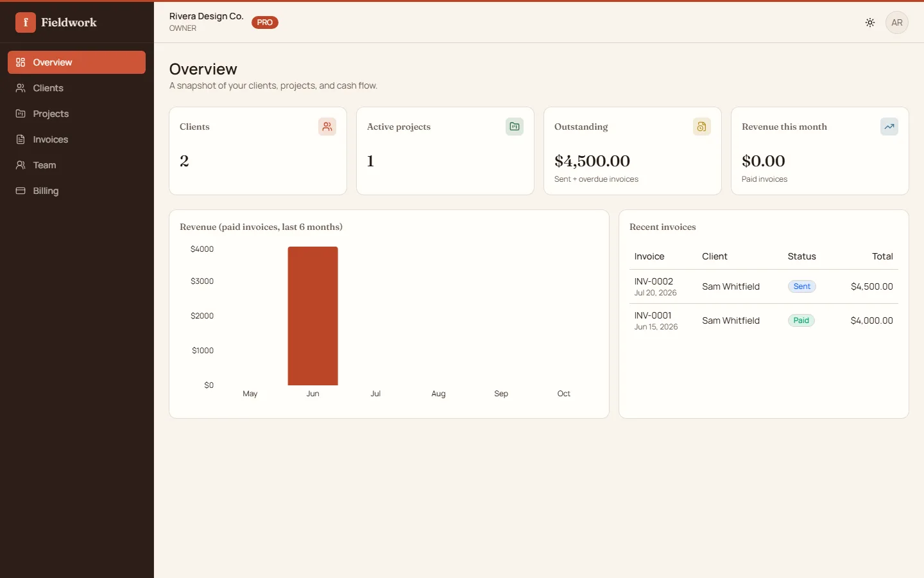This screenshot has height=578, width=924.
Task: Click Sam Whitfield in the INV-0002 row
Action: point(731,286)
